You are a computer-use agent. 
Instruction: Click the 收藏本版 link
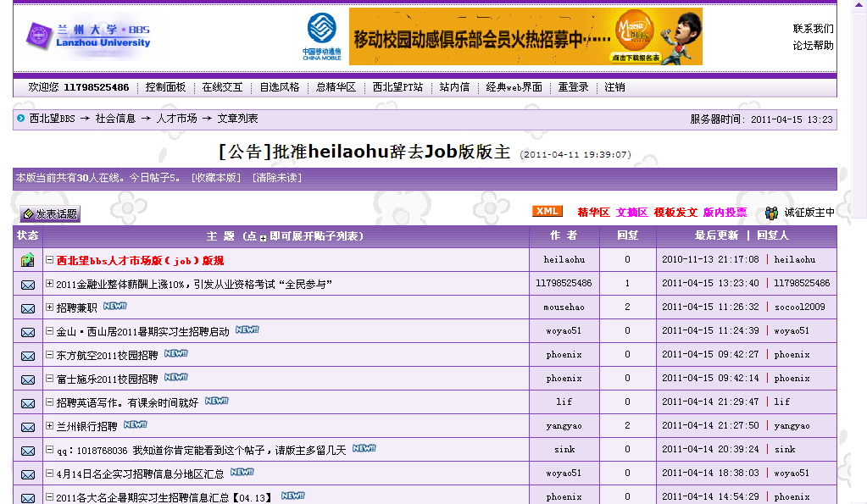pyautogui.click(x=214, y=178)
